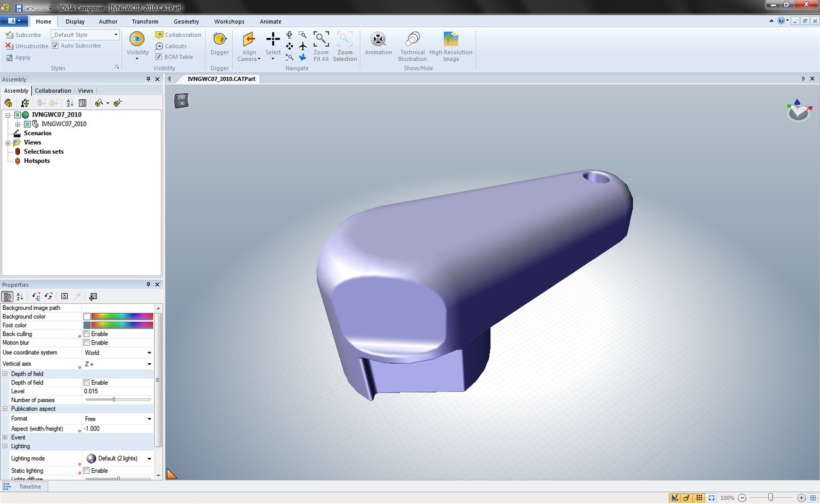This screenshot has height=504, width=820.
Task: Pick Foot color from spectrum bar
Action: point(122,325)
